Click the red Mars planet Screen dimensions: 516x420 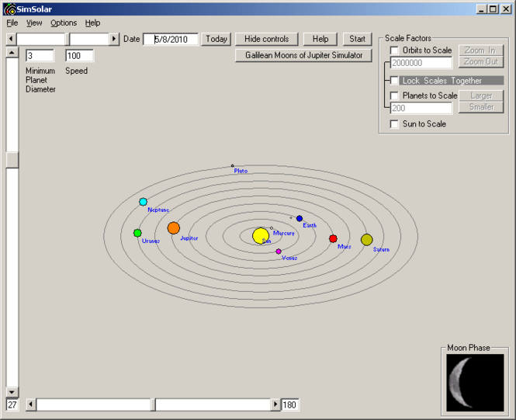[x=333, y=238]
